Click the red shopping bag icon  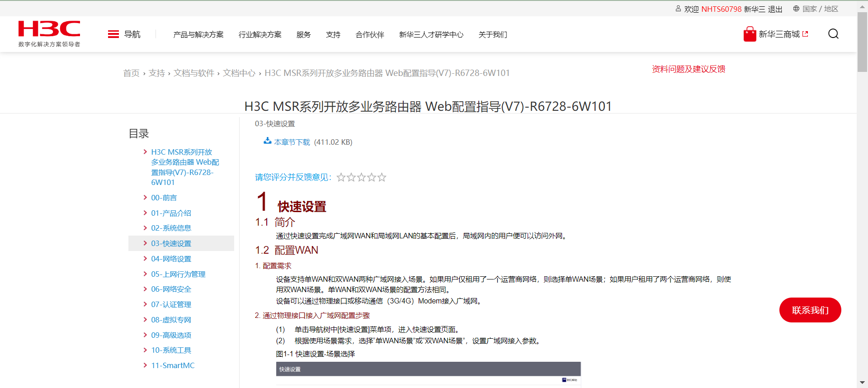[x=750, y=34]
